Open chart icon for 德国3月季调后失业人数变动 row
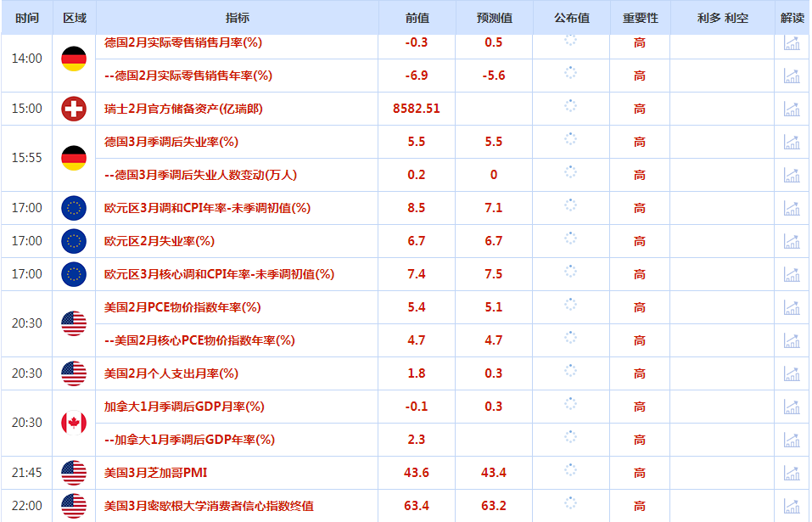This screenshot has height=522, width=812. click(792, 175)
